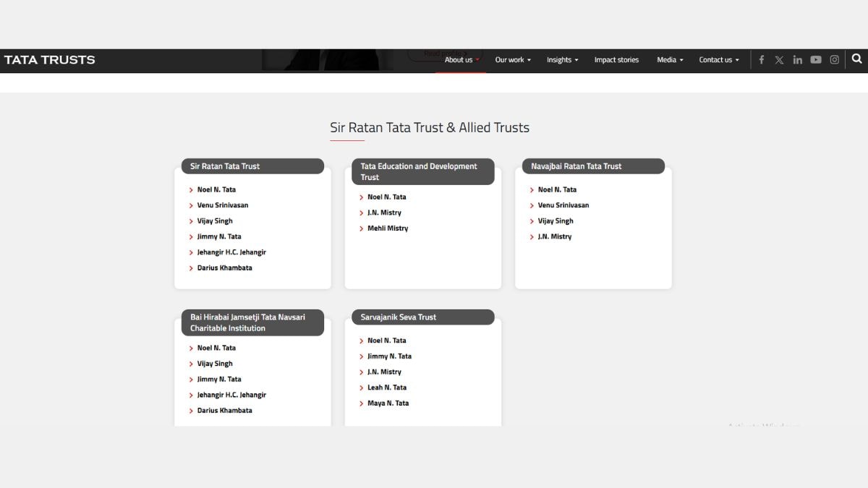Select the Sarvajanik Seva Trust header
This screenshot has width=868, height=488.
(x=423, y=317)
